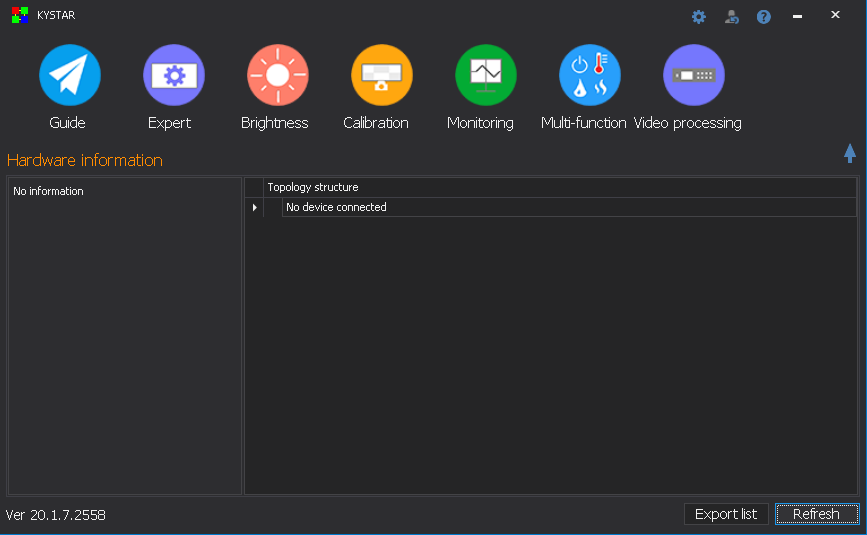Click the user switch icon
867x535 pixels.
pos(731,17)
